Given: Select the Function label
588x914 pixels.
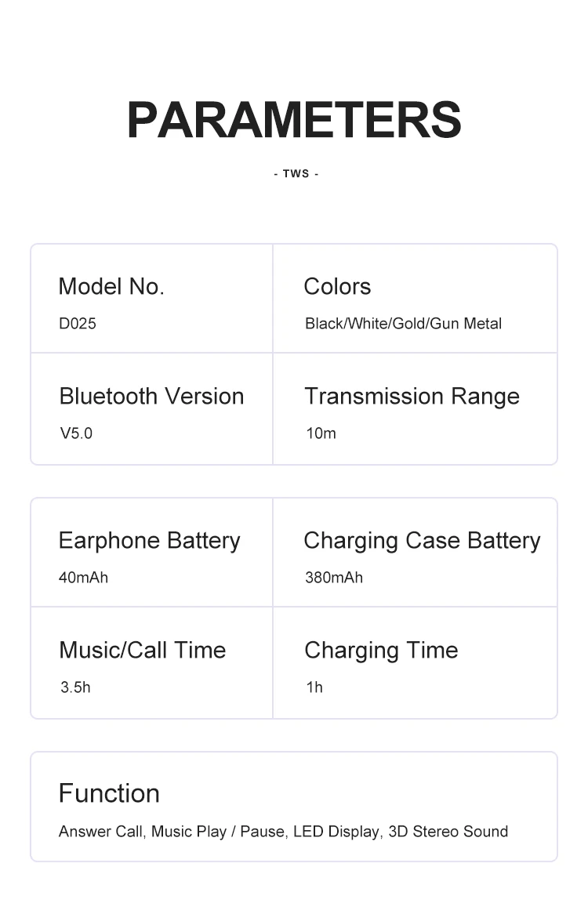Looking at the screenshot, I should [109, 794].
